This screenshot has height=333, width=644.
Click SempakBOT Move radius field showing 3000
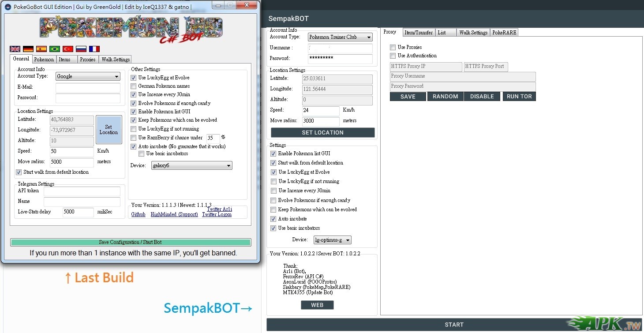(x=321, y=121)
